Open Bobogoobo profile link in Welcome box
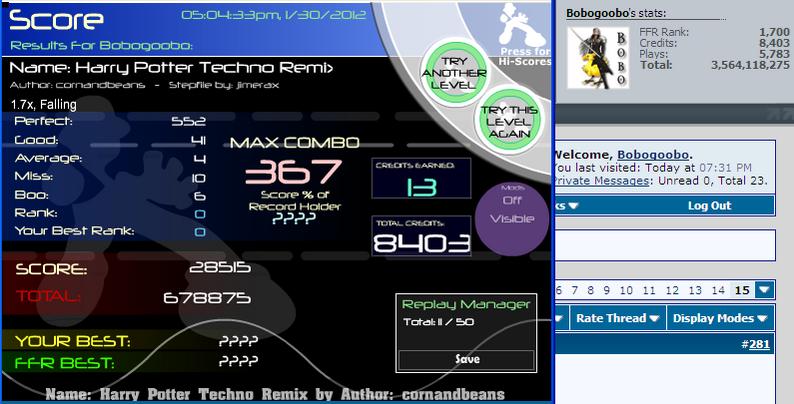The image size is (794, 404). click(653, 154)
